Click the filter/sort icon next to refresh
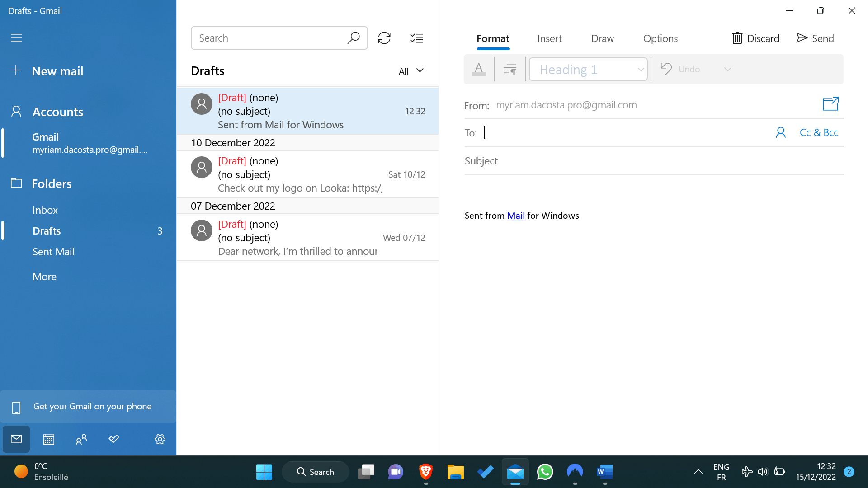This screenshot has width=868, height=488. point(417,38)
